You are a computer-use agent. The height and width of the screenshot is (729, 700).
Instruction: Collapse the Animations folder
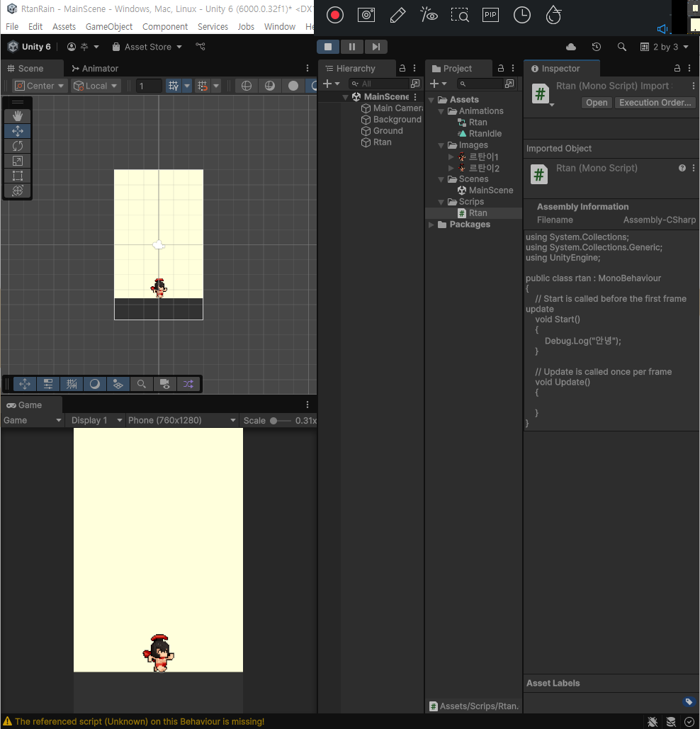pyautogui.click(x=441, y=112)
